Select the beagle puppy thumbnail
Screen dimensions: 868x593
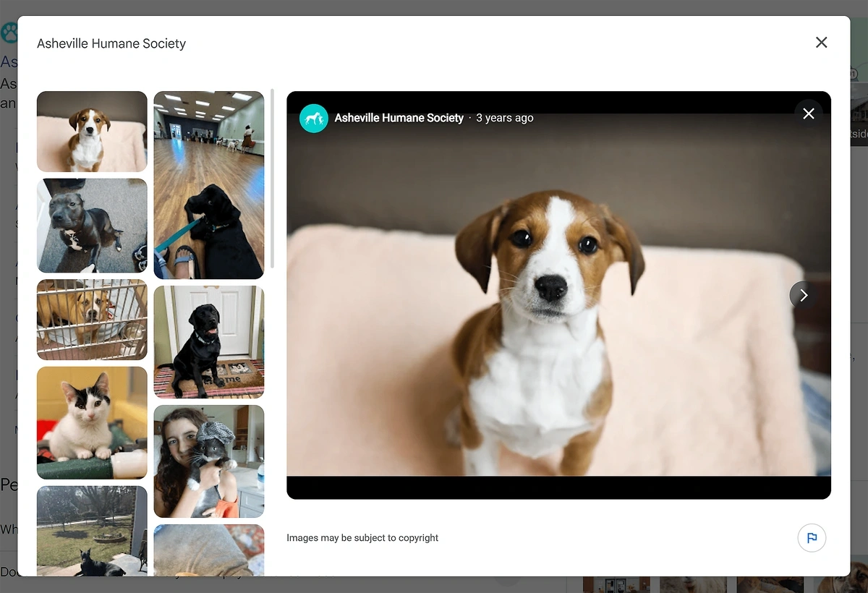point(92,132)
